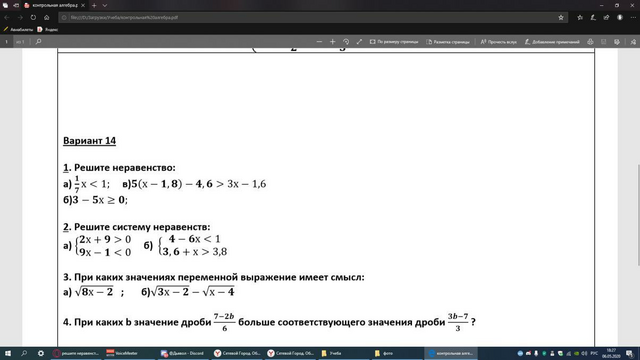Screen dimensions: 640x360
Task: Start Прочесть вслух read aloud
Action: click(x=498, y=42)
